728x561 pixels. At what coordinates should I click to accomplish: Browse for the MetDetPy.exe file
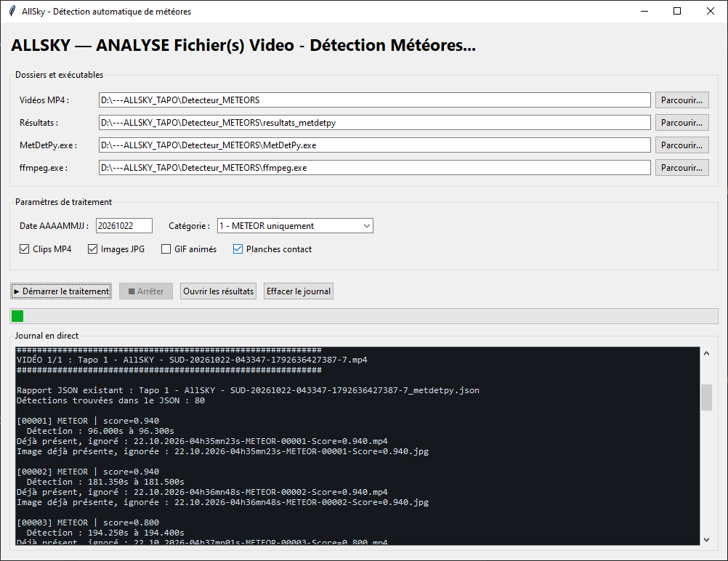(682, 145)
